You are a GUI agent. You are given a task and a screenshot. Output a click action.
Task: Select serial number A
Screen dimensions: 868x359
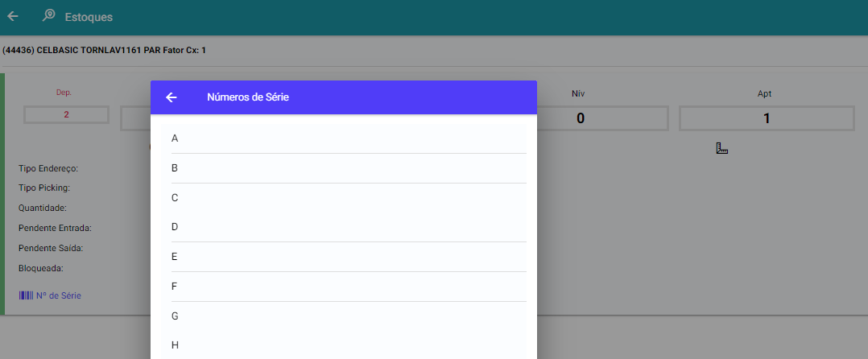pyautogui.click(x=349, y=138)
